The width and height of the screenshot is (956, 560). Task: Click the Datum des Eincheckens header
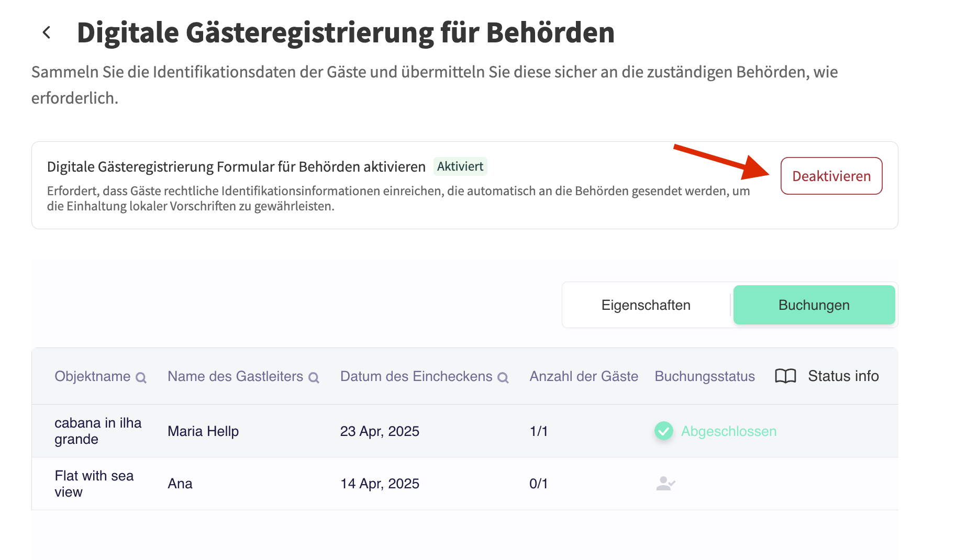416,376
